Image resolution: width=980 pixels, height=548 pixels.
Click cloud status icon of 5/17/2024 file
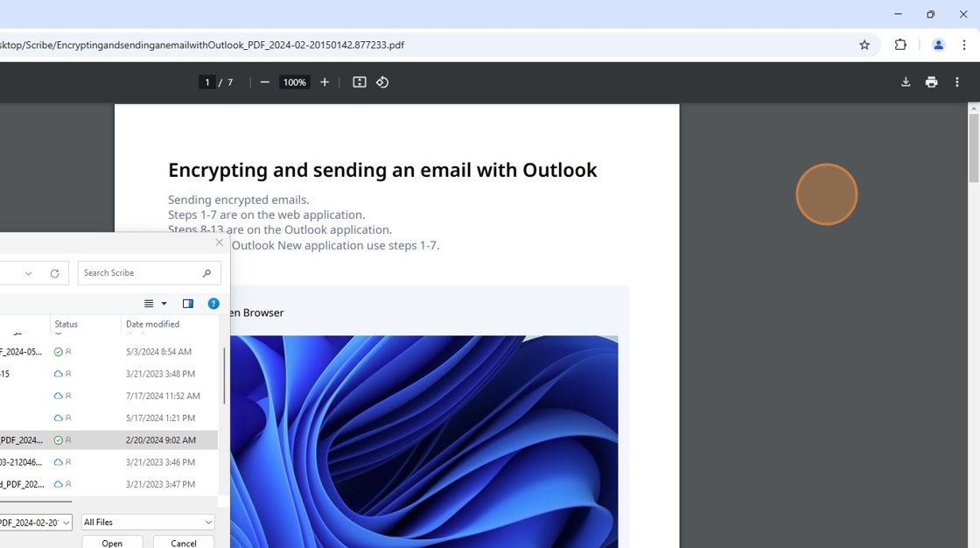point(58,418)
